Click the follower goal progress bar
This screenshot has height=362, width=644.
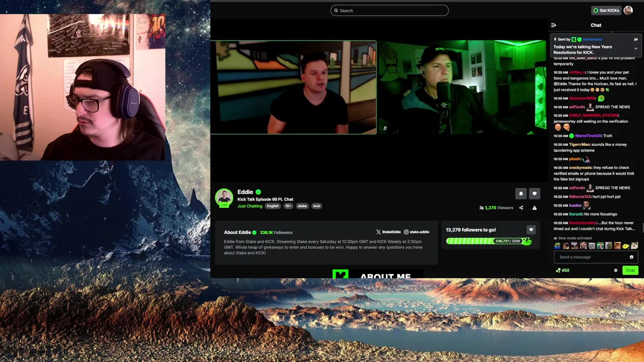tap(489, 241)
